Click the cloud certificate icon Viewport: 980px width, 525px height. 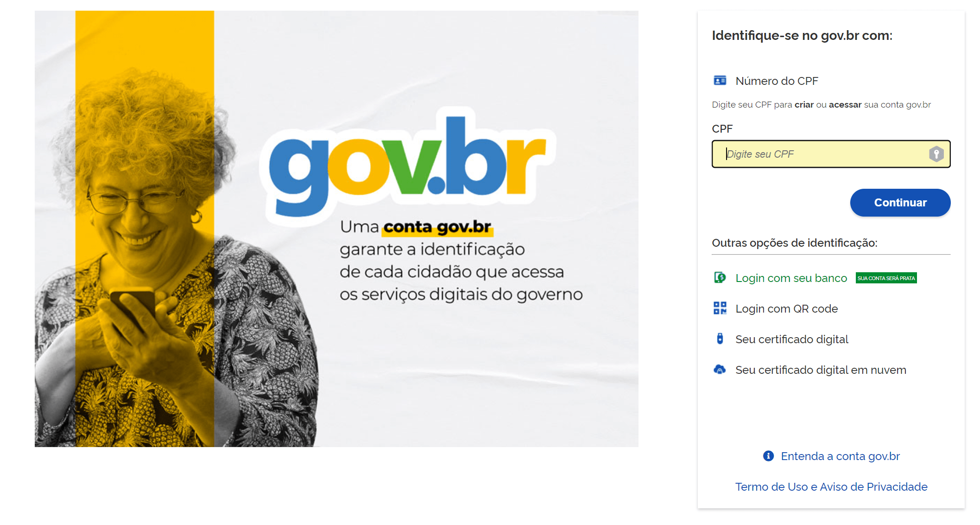pyautogui.click(x=720, y=370)
